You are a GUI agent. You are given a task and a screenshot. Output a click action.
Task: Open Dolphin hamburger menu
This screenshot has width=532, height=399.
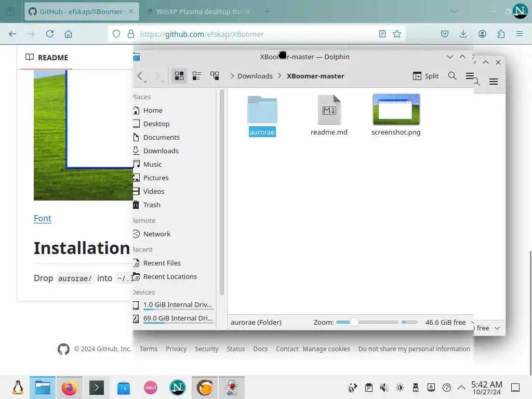click(470, 76)
